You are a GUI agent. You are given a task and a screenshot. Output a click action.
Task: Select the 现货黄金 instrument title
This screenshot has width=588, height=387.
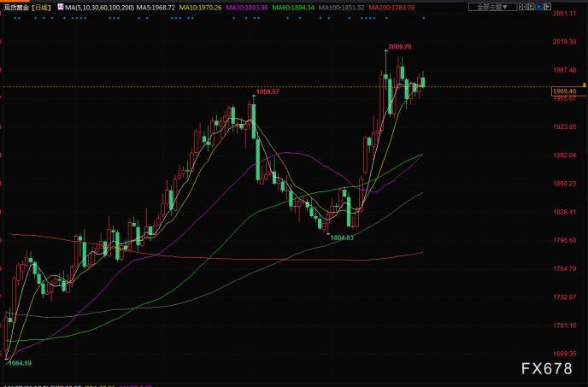pos(17,6)
